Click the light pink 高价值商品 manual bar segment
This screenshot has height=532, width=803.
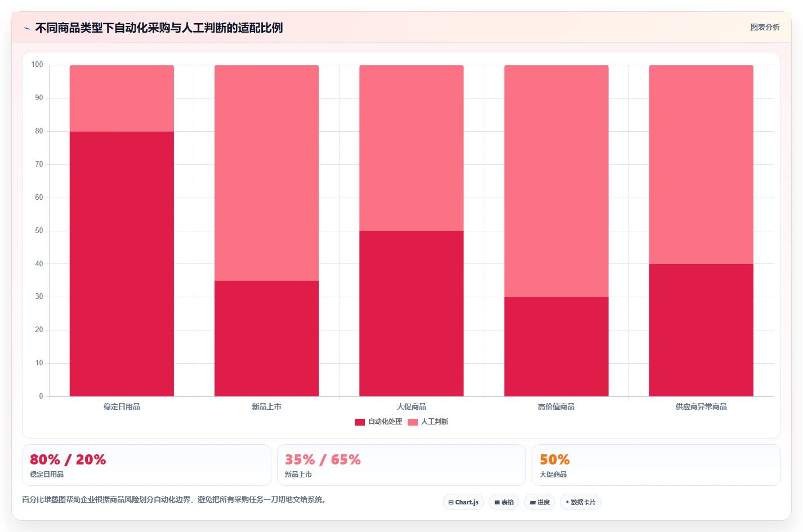click(556, 181)
